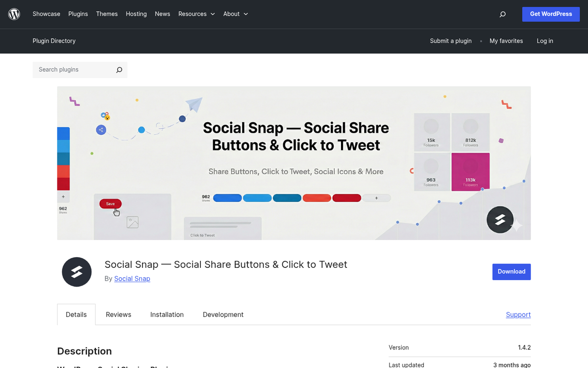This screenshot has height=368, width=588.
Task: Go to Plugin Directory link
Action: pyautogui.click(x=54, y=41)
